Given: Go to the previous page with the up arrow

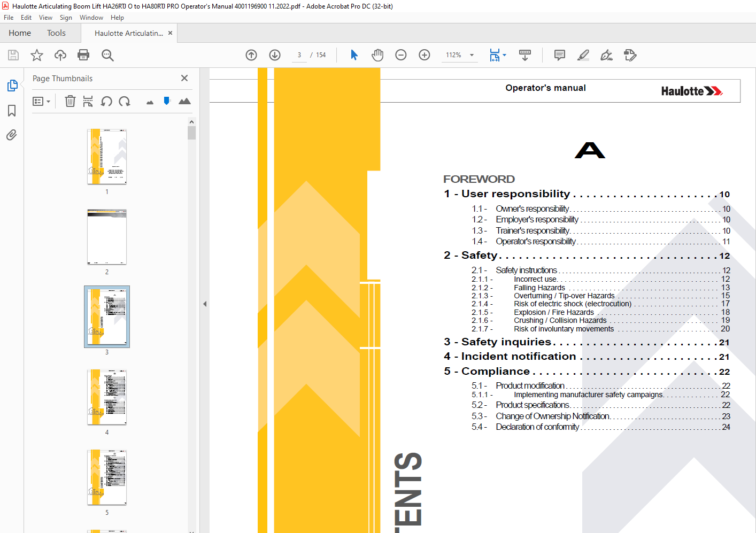Looking at the screenshot, I should click(251, 55).
